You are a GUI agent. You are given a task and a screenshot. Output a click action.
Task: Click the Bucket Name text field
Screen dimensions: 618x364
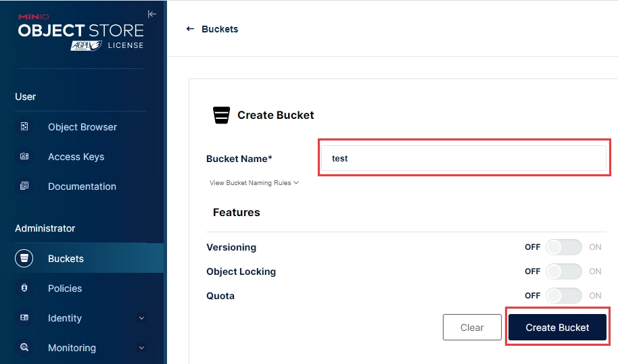click(464, 158)
